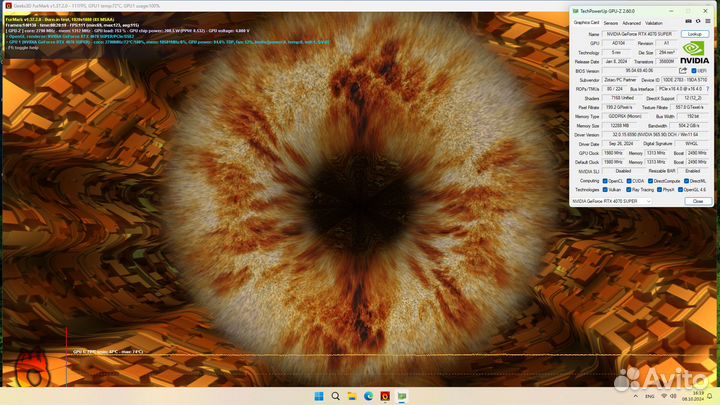Click the Bus Interface value field
This screenshot has width=720, height=405.
click(681, 89)
